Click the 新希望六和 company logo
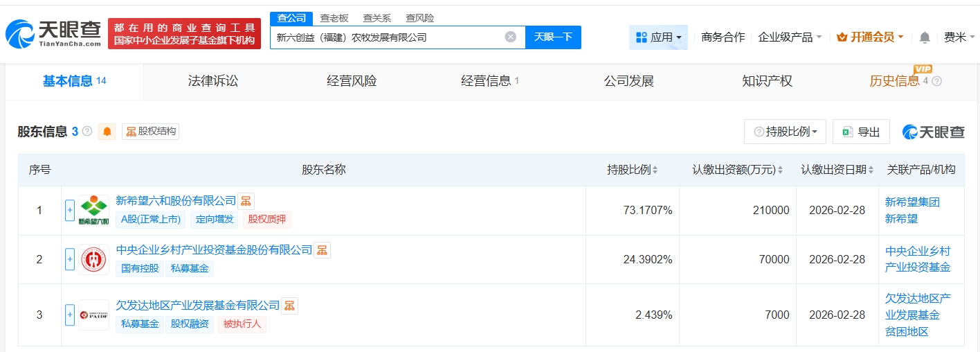Image resolution: width=980 pixels, height=352 pixels. click(93, 210)
